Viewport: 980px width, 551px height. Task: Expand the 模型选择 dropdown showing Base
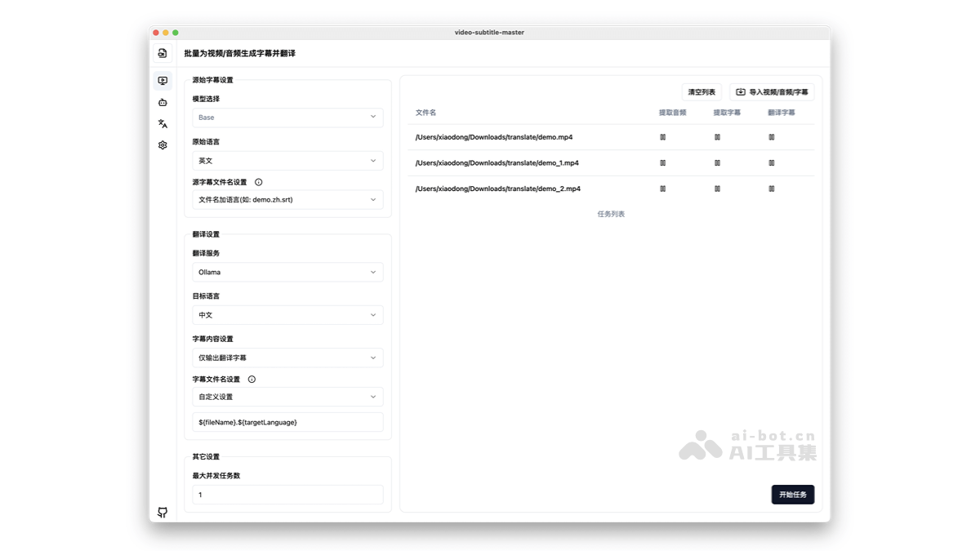pyautogui.click(x=287, y=118)
